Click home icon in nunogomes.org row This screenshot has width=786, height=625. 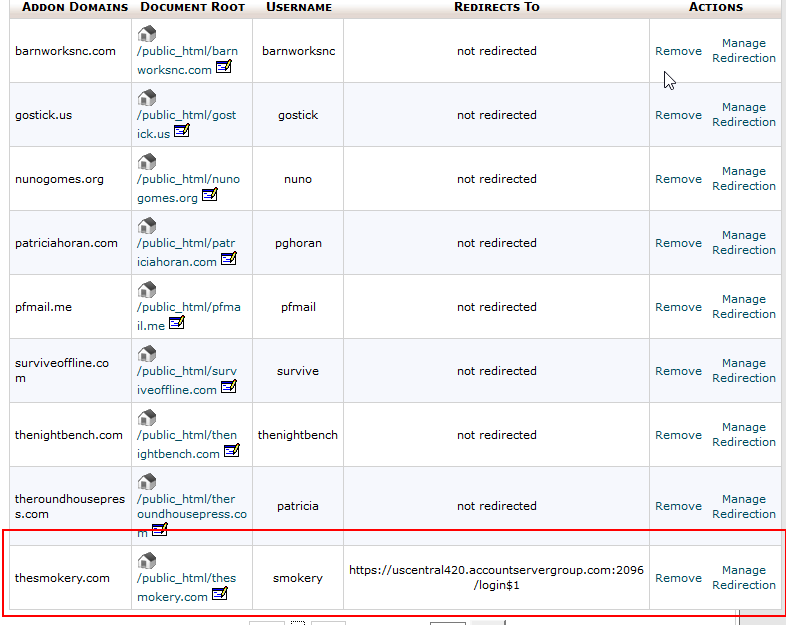point(147,162)
